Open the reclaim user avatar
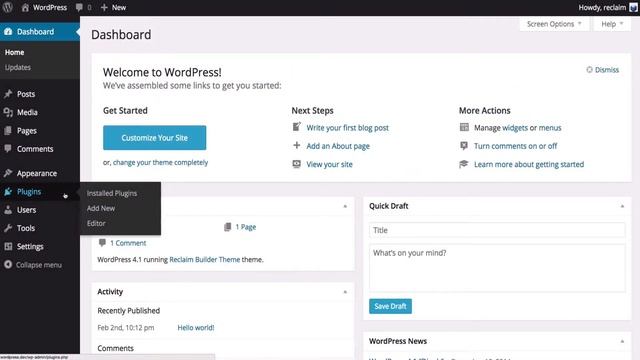This screenshot has width=640, height=360. pos(633,8)
